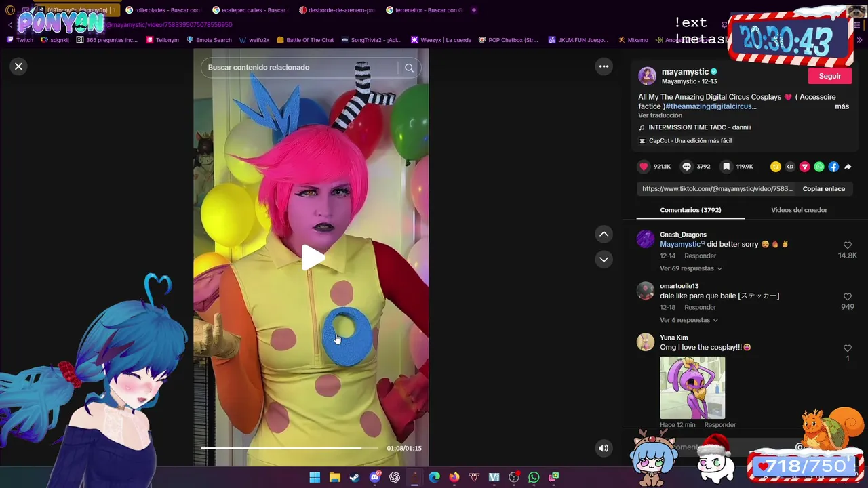
Task: Switch to Videos del creador tab
Action: (799, 210)
